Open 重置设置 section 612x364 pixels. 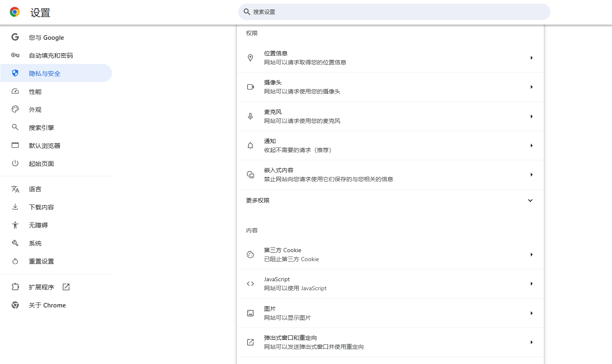click(x=56, y=261)
